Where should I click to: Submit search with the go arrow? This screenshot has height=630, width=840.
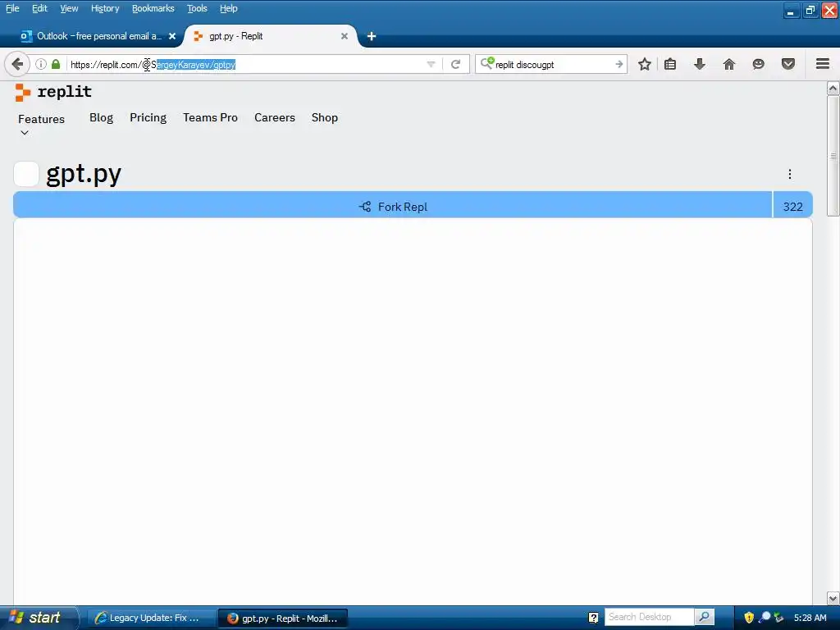(x=619, y=64)
